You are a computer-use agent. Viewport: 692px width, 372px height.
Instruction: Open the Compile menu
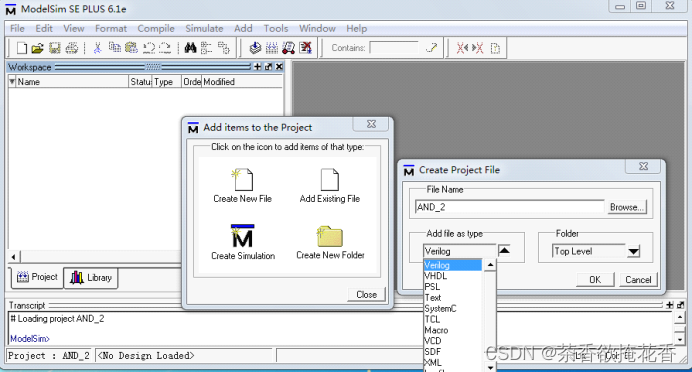[156, 29]
